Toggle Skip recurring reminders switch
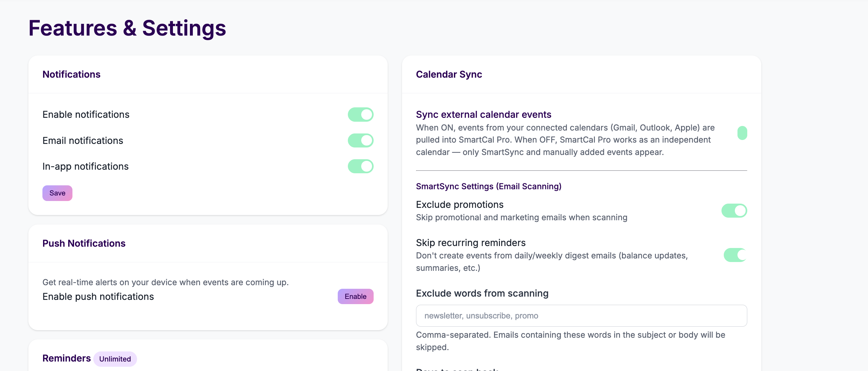Viewport: 868px width, 371px height. tap(735, 255)
